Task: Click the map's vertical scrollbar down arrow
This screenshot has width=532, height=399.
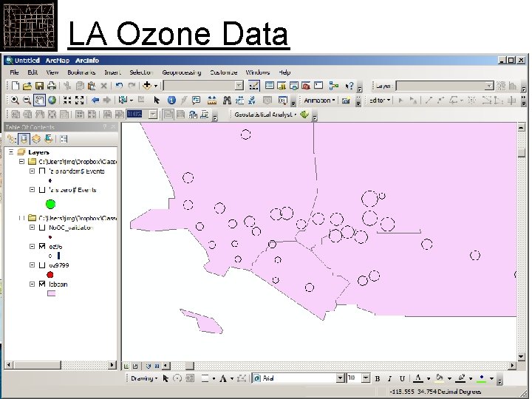Action: [522, 357]
